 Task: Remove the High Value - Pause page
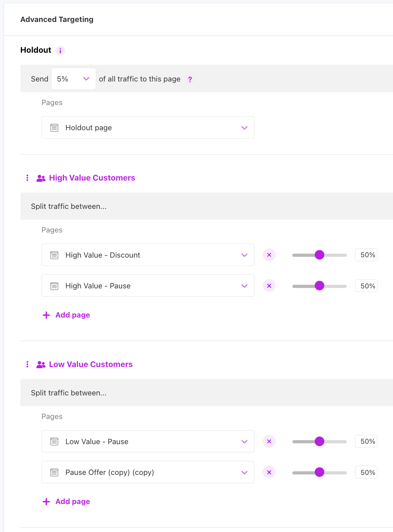coord(269,286)
